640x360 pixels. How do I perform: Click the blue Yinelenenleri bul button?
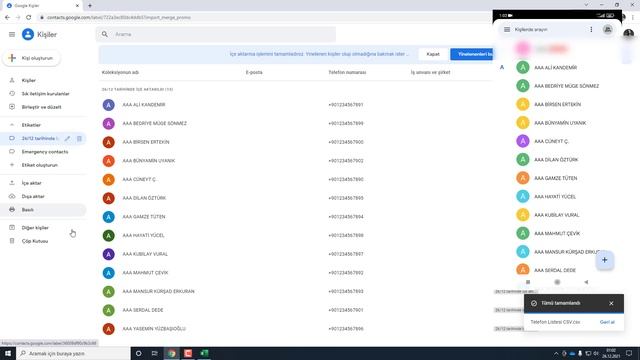(471, 54)
